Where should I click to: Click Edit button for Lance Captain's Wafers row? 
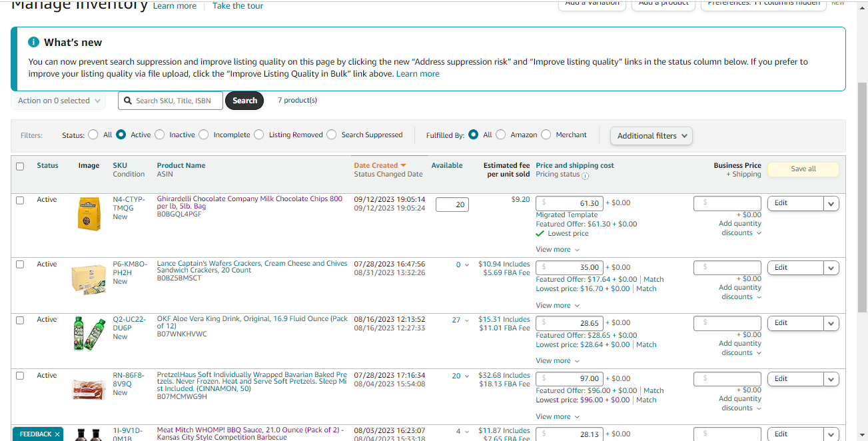coord(795,268)
